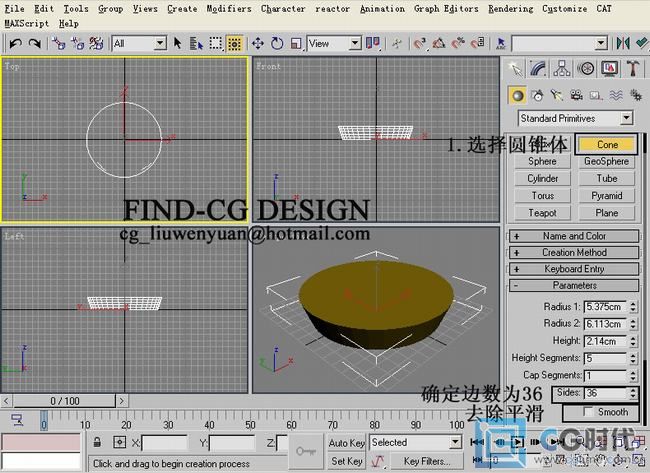Viewport: 650px width, 473px height.
Task: Toggle the Auto Key button
Action: 347,443
